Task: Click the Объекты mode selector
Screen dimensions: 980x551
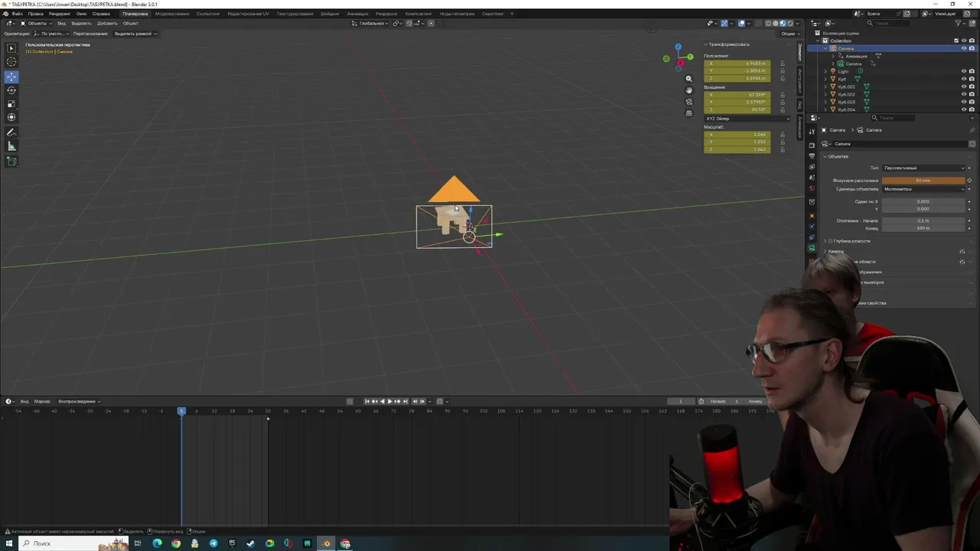Action: pos(34,23)
